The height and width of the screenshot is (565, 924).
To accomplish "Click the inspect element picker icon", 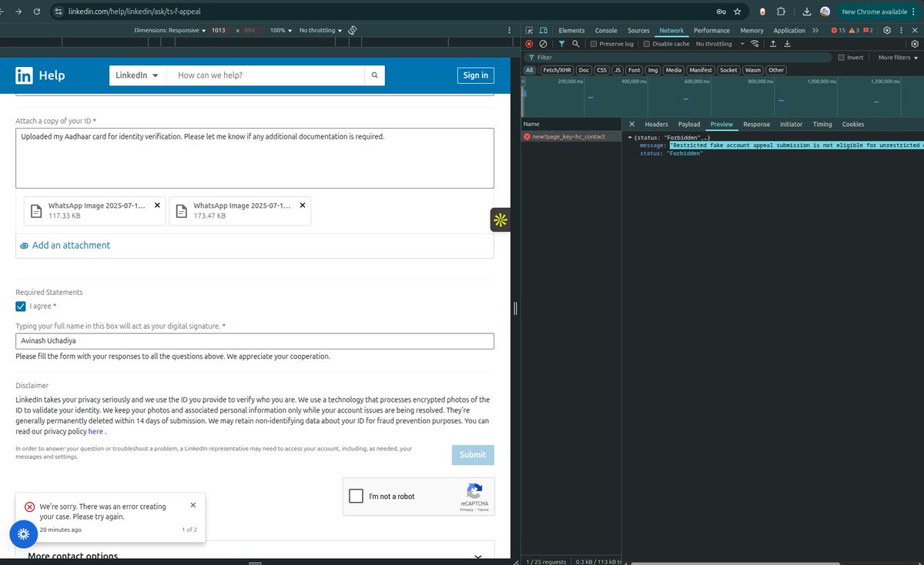I will tap(530, 30).
